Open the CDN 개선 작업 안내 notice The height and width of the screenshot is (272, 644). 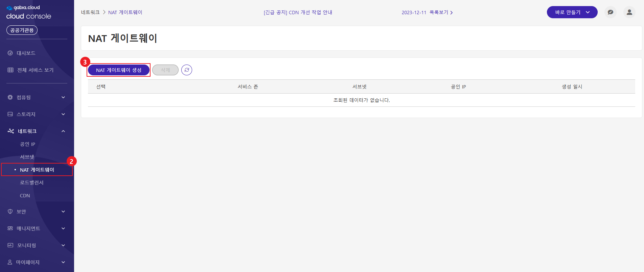[x=298, y=13]
